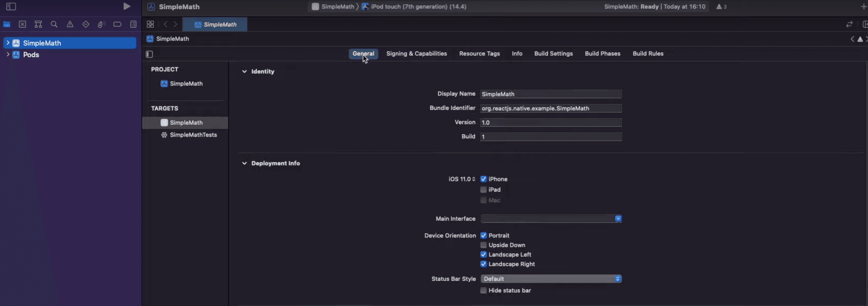Open the Main Interface combo box

point(618,219)
